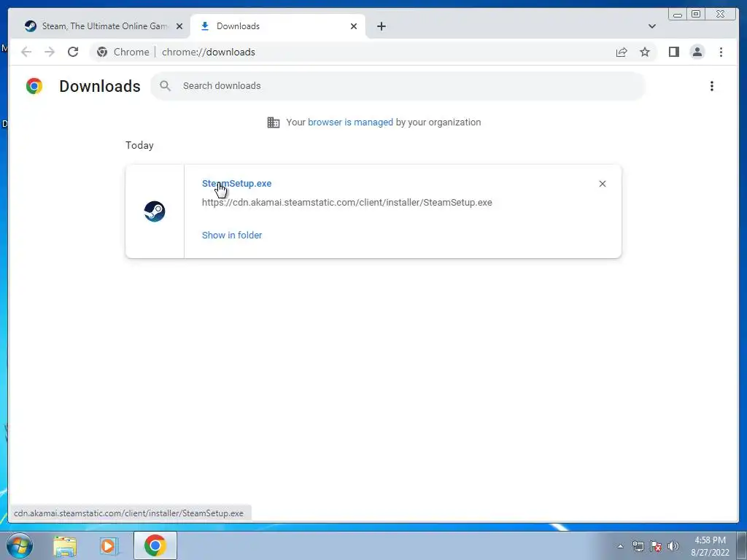Expand the tab search chevron
This screenshot has width=747, height=560.
[x=651, y=26]
